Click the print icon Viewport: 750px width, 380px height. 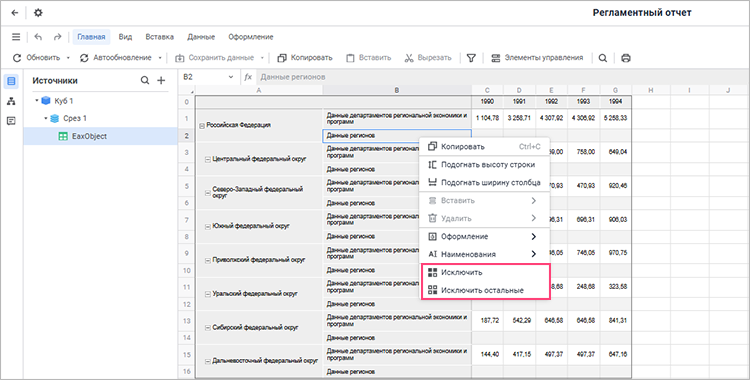pos(626,58)
